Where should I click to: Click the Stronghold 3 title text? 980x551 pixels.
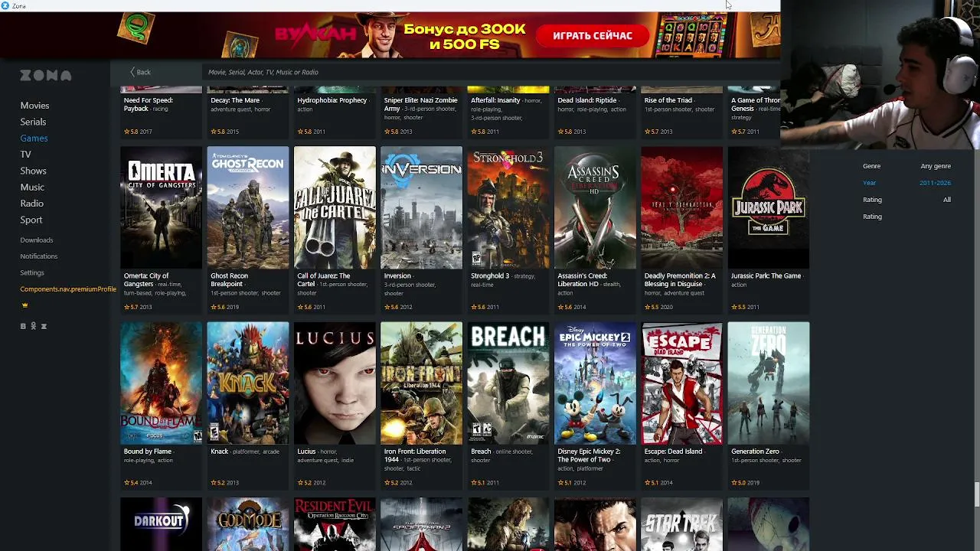[490, 276]
